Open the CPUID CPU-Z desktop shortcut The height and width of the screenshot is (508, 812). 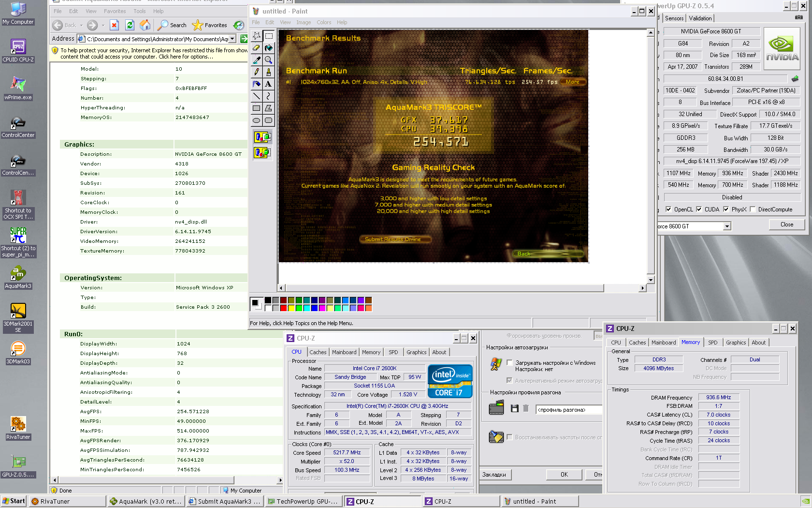click(18, 50)
